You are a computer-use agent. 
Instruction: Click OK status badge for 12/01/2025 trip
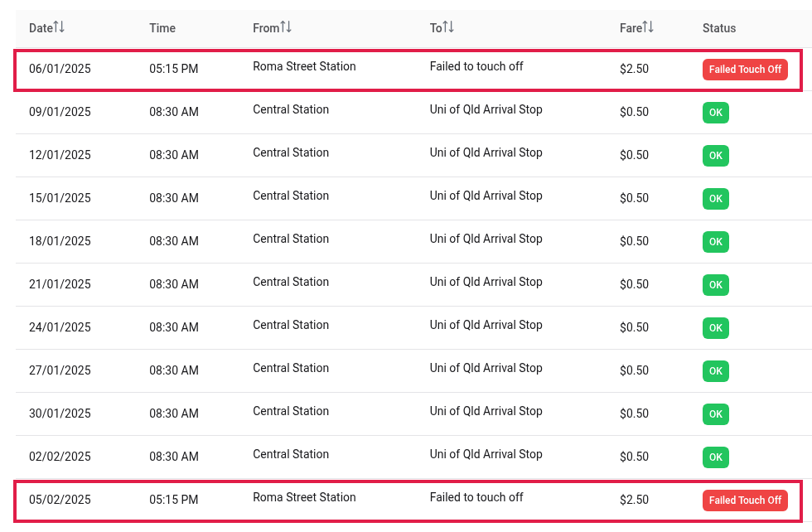[x=716, y=156]
